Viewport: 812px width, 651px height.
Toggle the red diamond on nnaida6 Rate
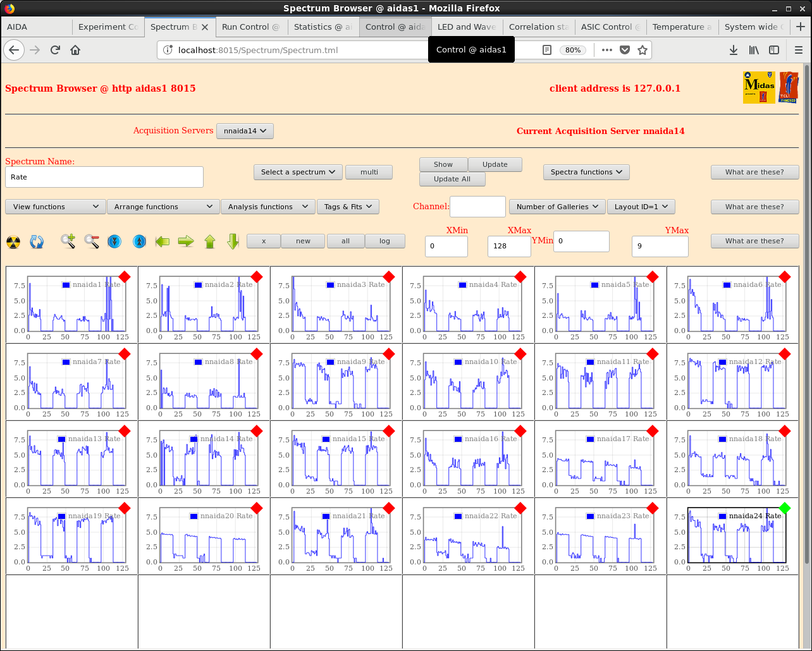coord(785,277)
